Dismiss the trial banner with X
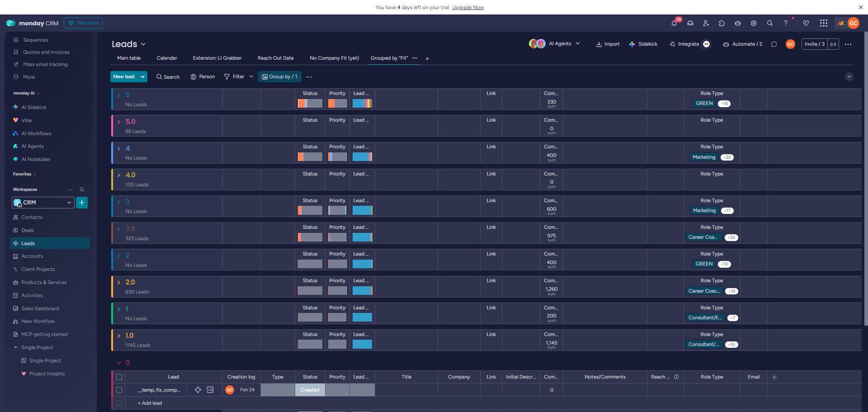Image resolution: width=868 pixels, height=412 pixels. (x=861, y=7)
